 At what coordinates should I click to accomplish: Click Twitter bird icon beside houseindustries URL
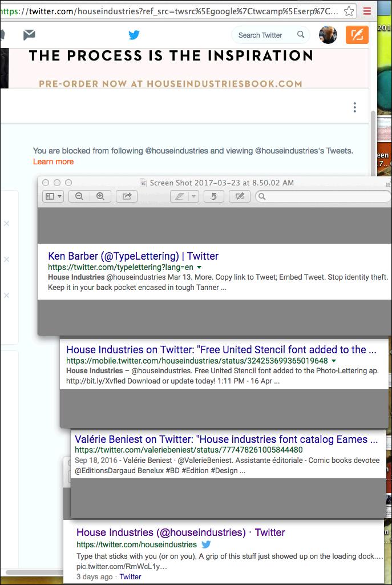(x=206, y=544)
